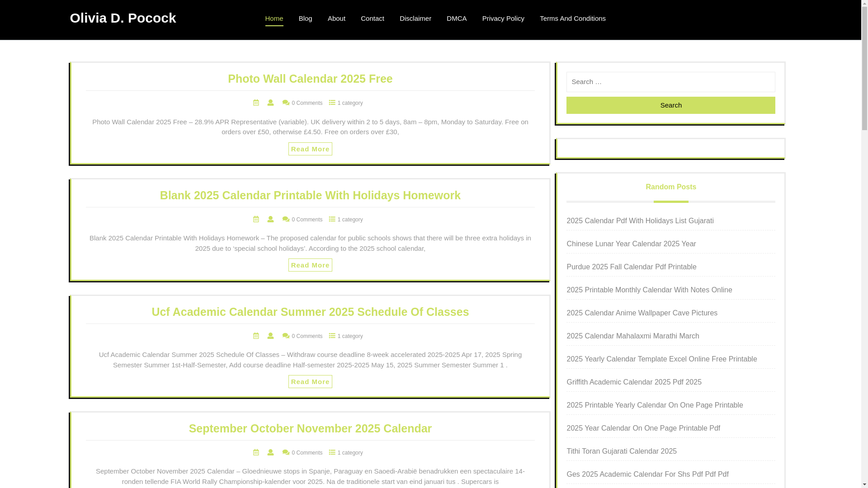Screen dimensions: 868x488
Task: Open September October November 2025 Calendar title
Action: (310, 428)
